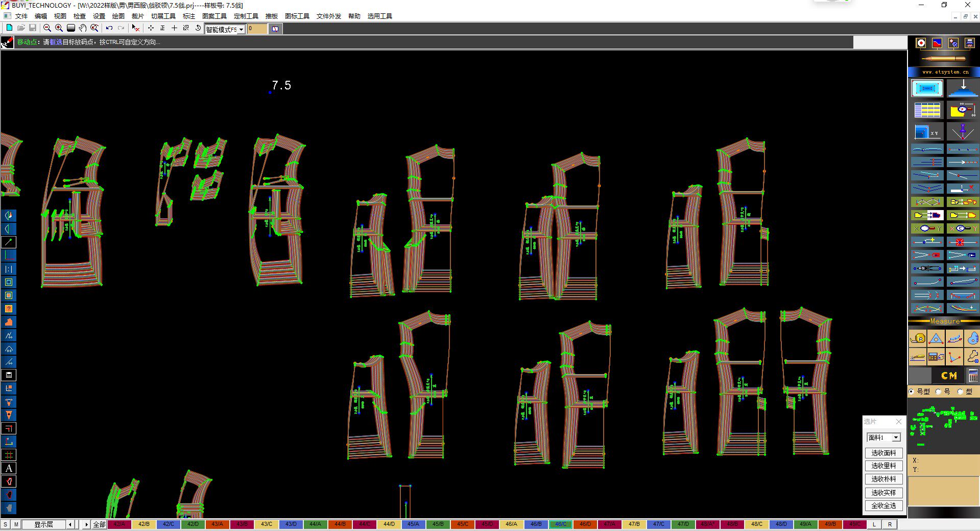
Task: Select the pan hand tool
Action: point(82,28)
